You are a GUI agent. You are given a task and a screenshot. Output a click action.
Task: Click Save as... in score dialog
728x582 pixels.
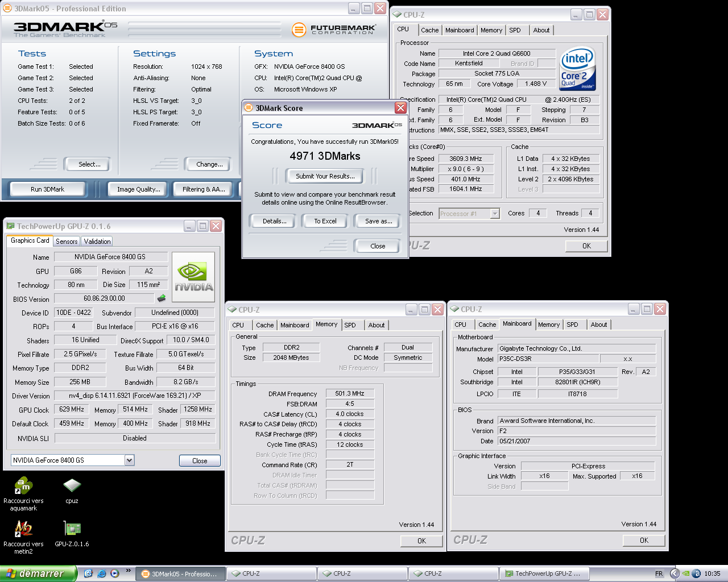point(377,221)
